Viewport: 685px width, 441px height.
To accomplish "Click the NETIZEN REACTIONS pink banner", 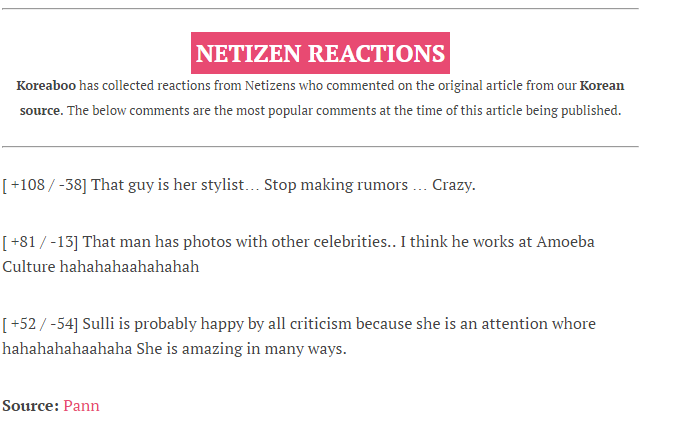I will tap(320, 53).
